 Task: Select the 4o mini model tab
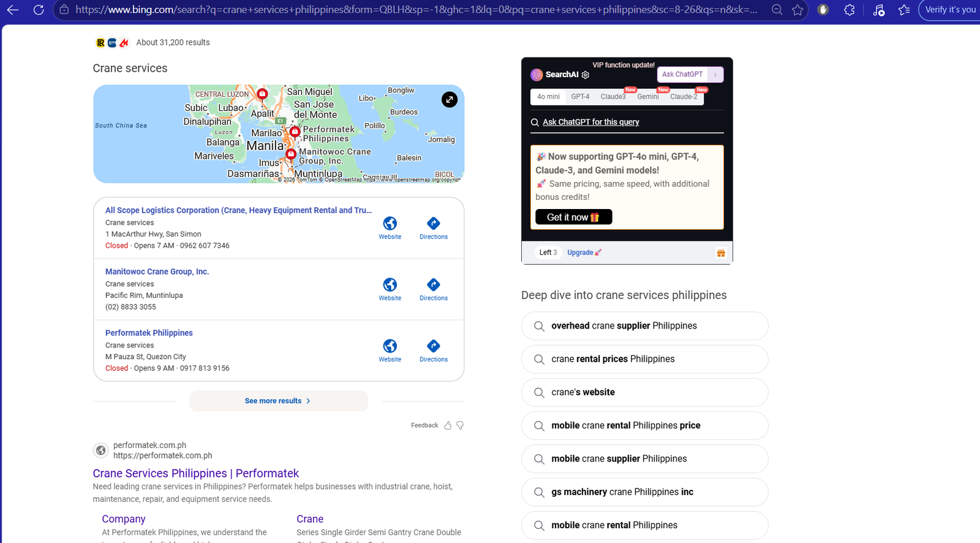pyautogui.click(x=548, y=97)
